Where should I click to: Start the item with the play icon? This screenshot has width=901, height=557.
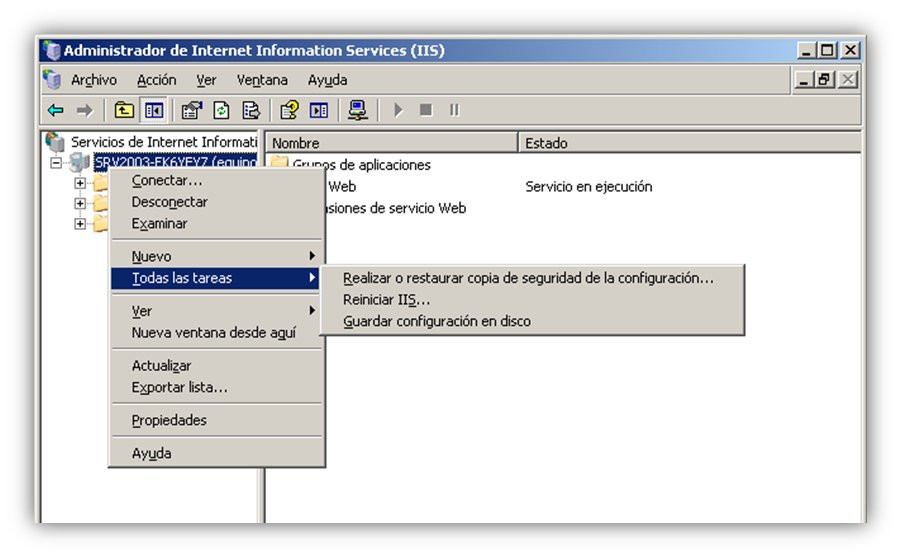pyautogui.click(x=398, y=110)
